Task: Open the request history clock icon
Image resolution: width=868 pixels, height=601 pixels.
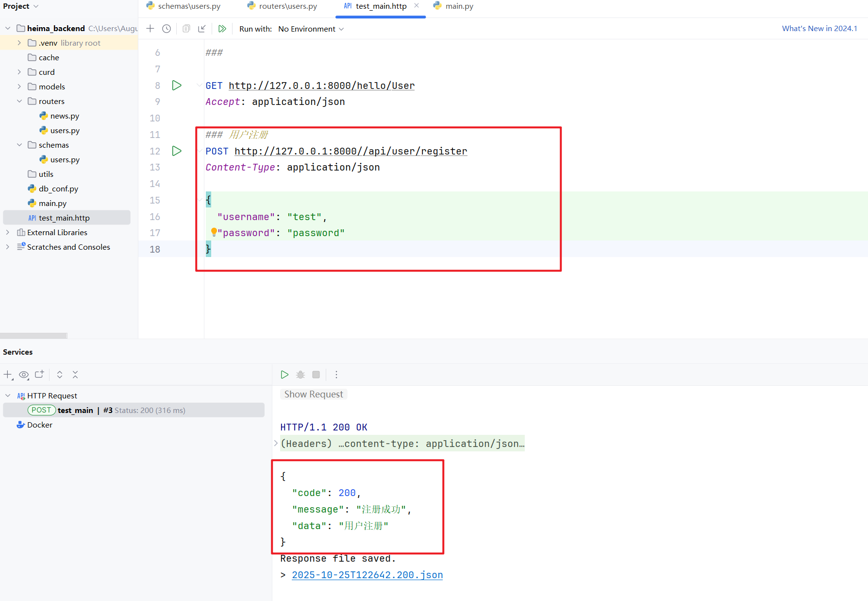Action: click(167, 29)
